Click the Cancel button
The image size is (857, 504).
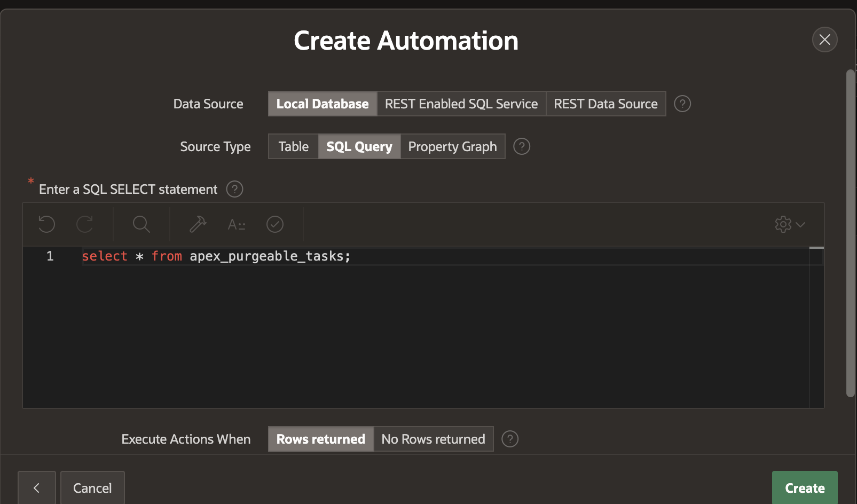click(x=92, y=488)
